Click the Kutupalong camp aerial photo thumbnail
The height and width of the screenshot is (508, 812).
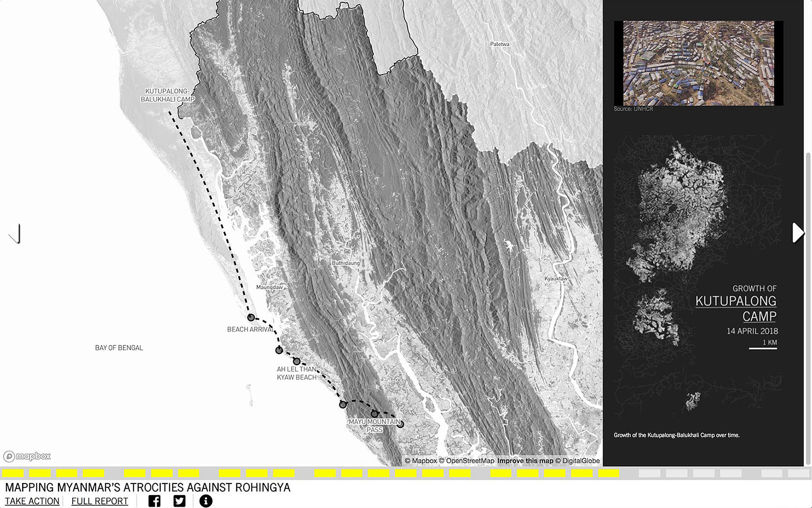tap(698, 63)
